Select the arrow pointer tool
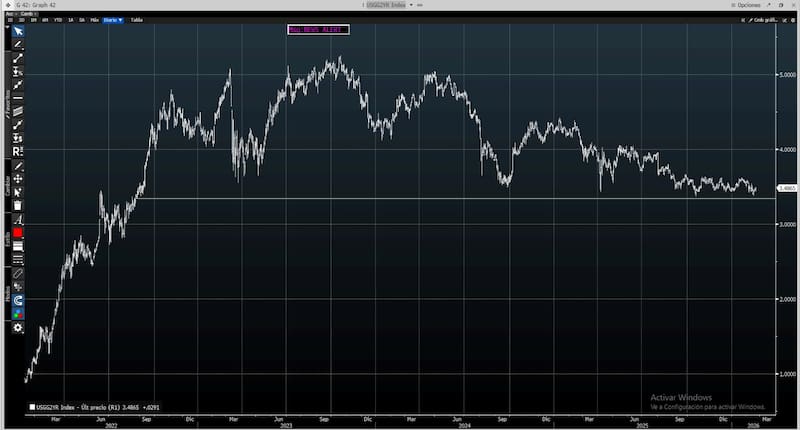 pos(17,31)
